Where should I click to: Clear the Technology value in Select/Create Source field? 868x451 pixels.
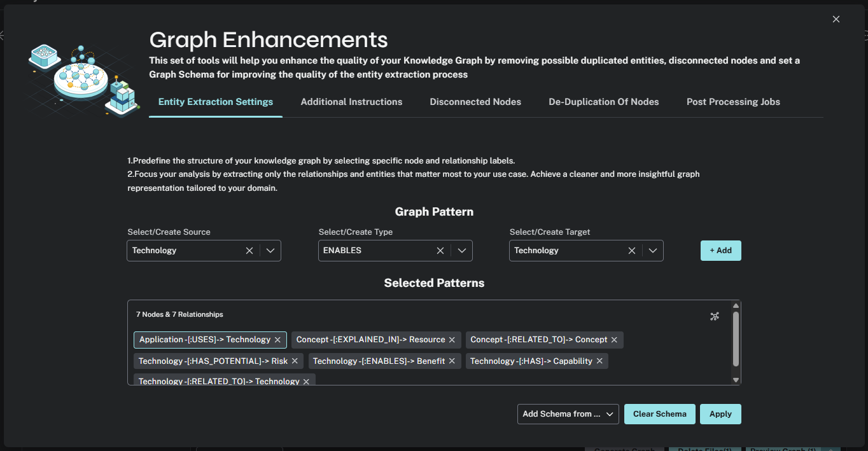[249, 250]
